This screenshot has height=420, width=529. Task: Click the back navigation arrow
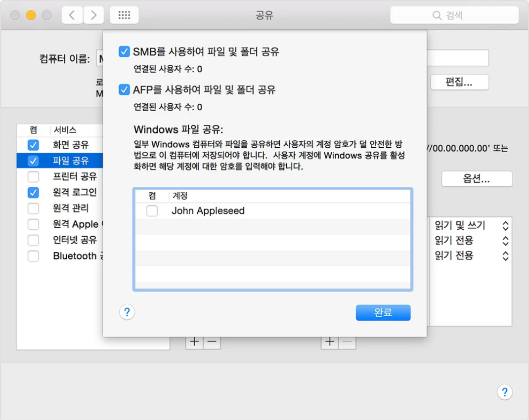pos(72,15)
